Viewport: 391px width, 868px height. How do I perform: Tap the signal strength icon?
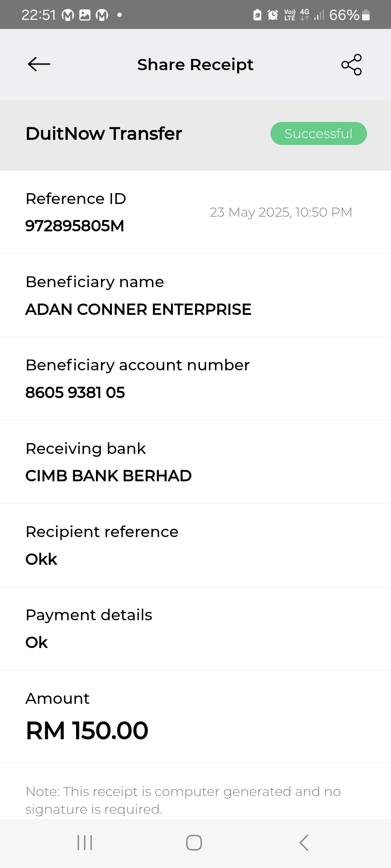pos(319,15)
